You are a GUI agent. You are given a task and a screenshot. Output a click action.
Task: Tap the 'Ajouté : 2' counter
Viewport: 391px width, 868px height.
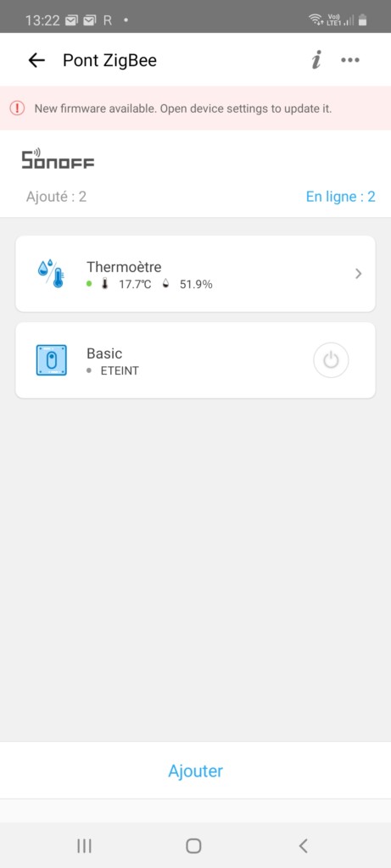click(x=56, y=197)
